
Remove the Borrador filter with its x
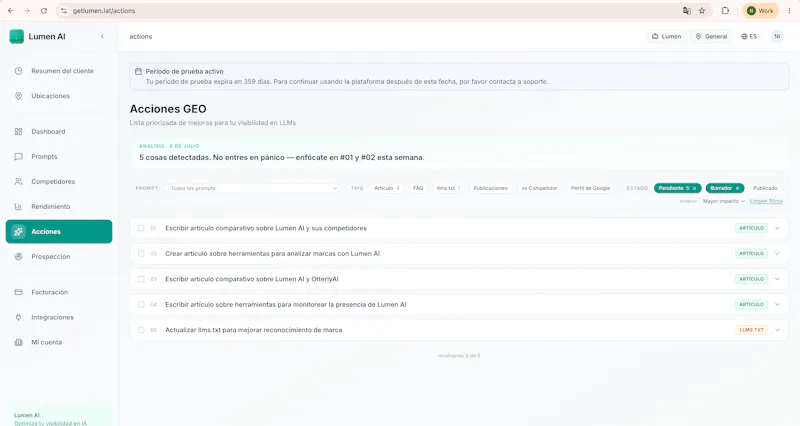pyautogui.click(x=737, y=188)
